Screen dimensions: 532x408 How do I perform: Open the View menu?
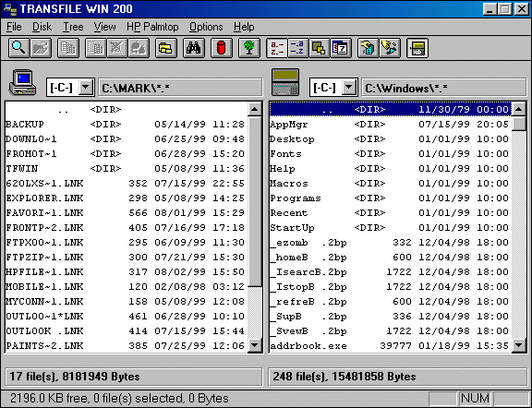coord(104,27)
